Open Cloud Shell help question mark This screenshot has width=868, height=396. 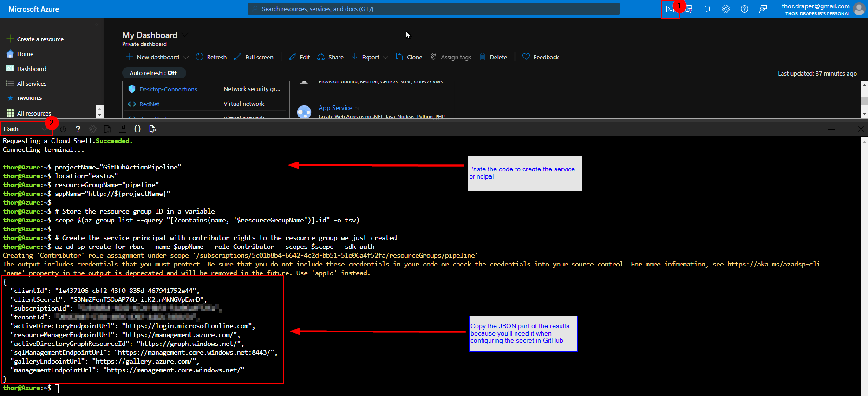click(78, 129)
